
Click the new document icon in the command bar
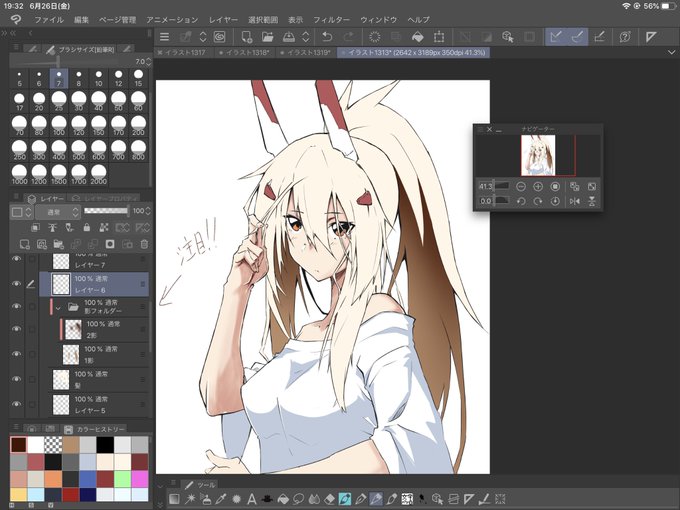pos(246,37)
